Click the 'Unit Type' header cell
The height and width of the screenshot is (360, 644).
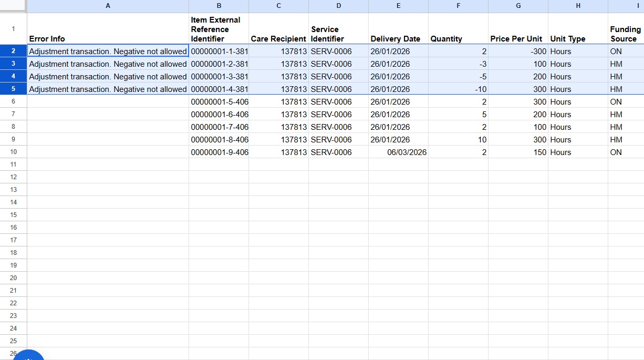pyautogui.click(x=578, y=29)
